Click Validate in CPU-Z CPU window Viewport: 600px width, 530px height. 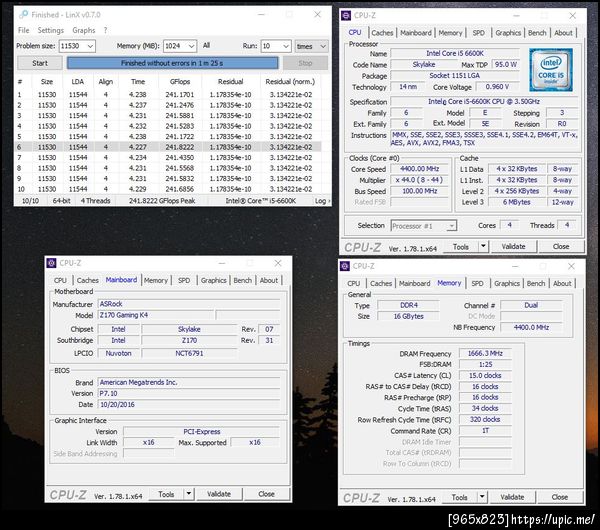click(514, 246)
